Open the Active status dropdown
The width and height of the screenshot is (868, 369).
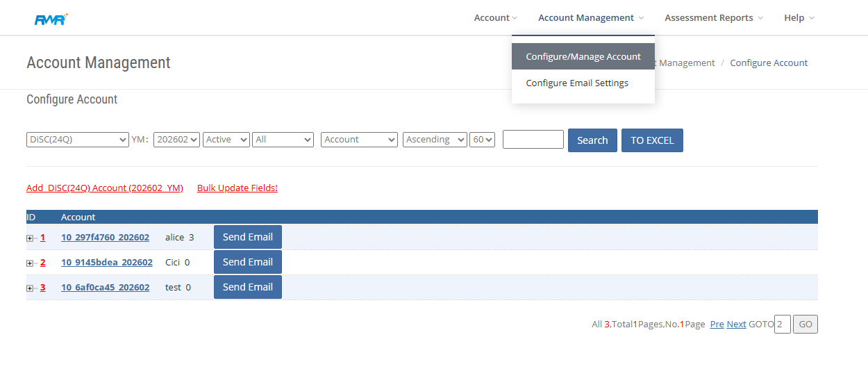(226, 140)
